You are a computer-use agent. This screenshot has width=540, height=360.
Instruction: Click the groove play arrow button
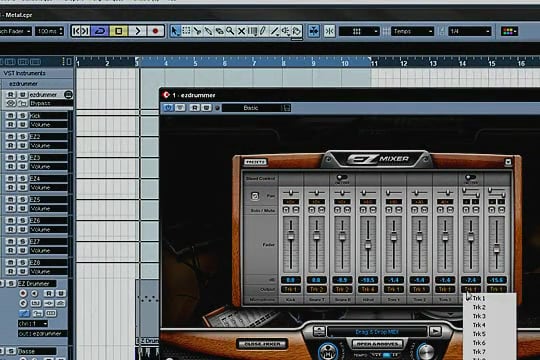(x=435, y=332)
